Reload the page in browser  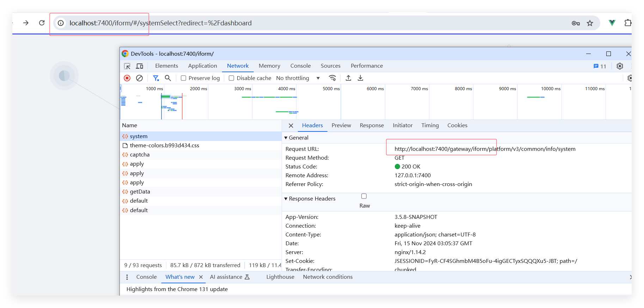coord(42,23)
